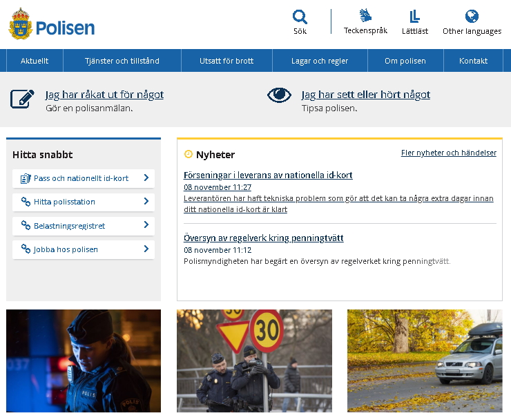511x420 pixels.
Task: Click the Polisen crest logo
Action: (20, 23)
